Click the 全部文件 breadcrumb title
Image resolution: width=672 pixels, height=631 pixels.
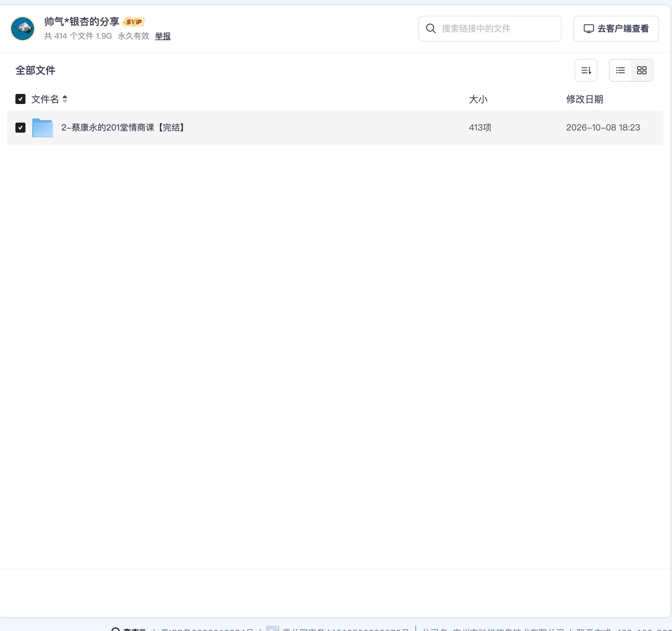click(x=35, y=70)
